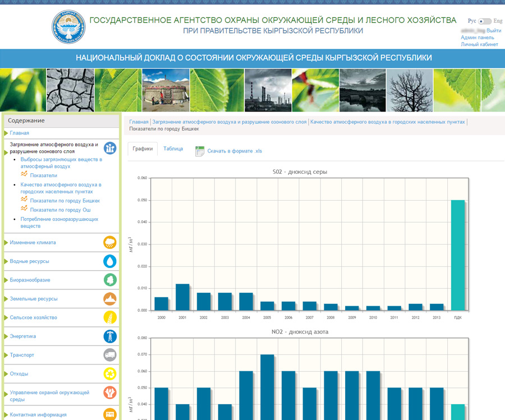Open Управление охраной окружающей среды section
505x420 pixels.
point(49,396)
